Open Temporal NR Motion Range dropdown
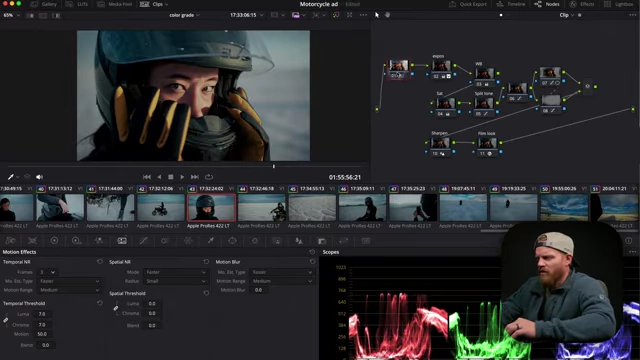Viewport: 640px width, 360px height. click(x=69, y=290)
